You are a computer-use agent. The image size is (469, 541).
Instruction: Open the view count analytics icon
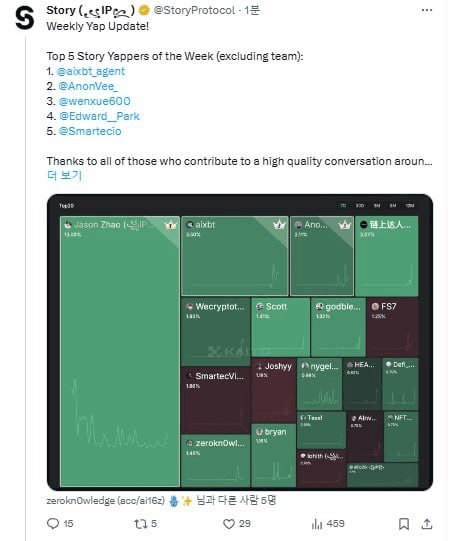pos(316,524)
